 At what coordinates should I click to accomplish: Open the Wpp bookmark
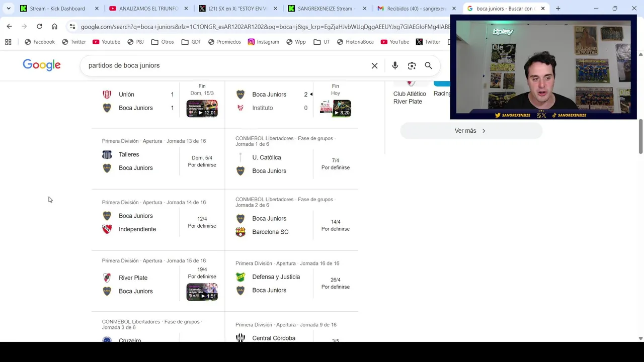click(x=295, y=42)
